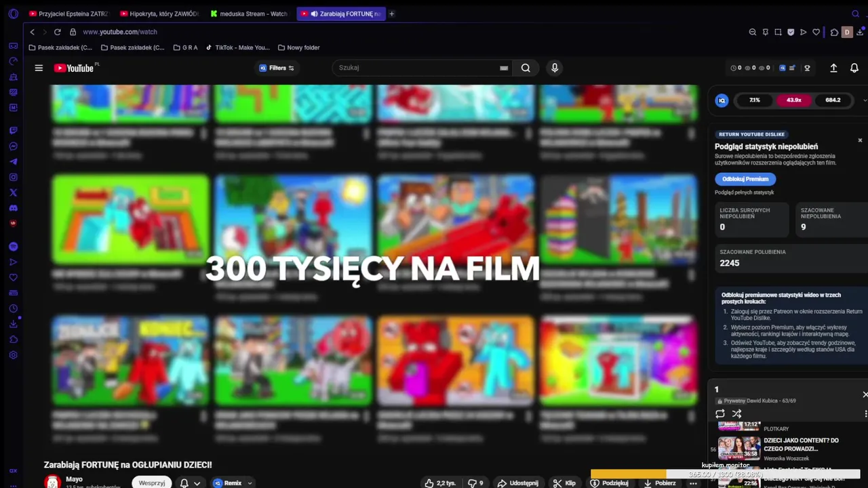Open browser history clock icon in sidebar

pyautogui.click(x=13, y=308)
